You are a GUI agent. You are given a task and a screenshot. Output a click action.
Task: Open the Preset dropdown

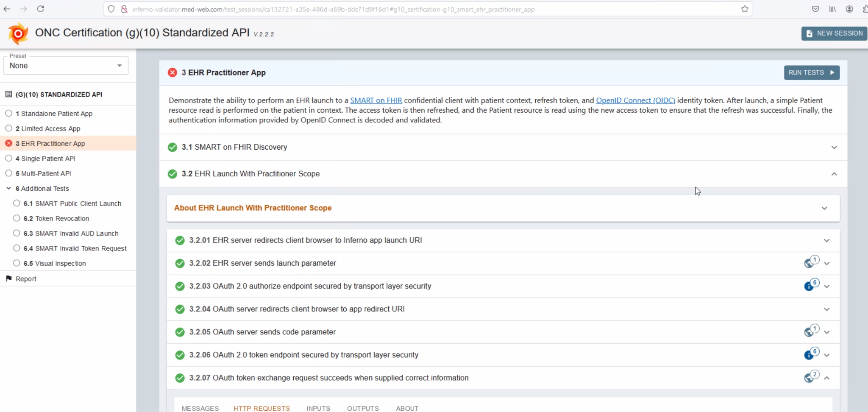click(66, 66)
